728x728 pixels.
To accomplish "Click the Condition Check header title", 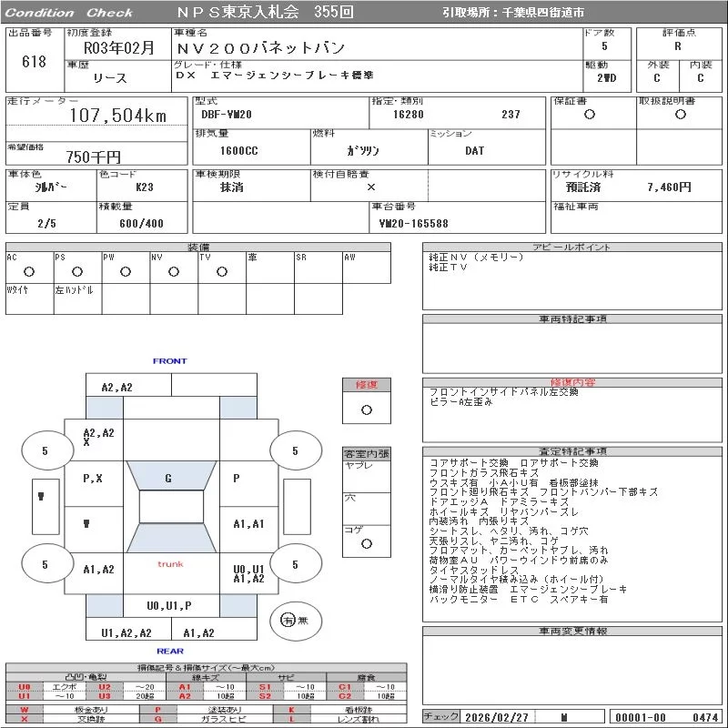I will (69, 13).
